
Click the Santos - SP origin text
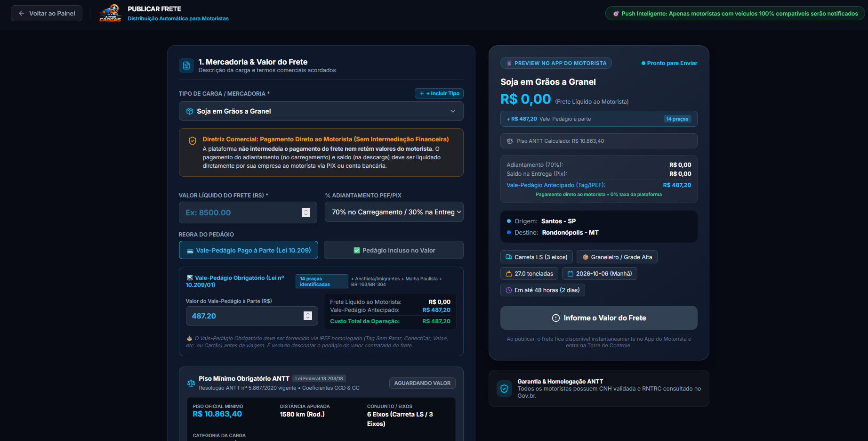tap(558, 221)
